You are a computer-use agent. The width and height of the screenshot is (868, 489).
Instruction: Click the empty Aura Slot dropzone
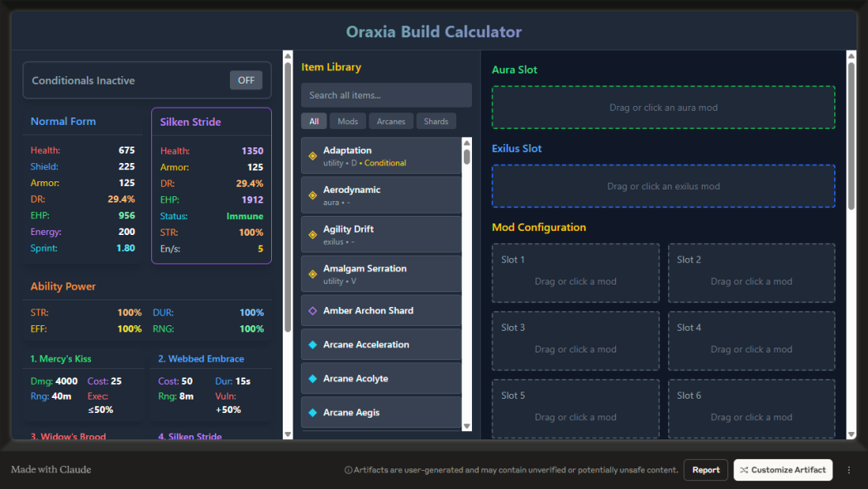coord(663,108)
